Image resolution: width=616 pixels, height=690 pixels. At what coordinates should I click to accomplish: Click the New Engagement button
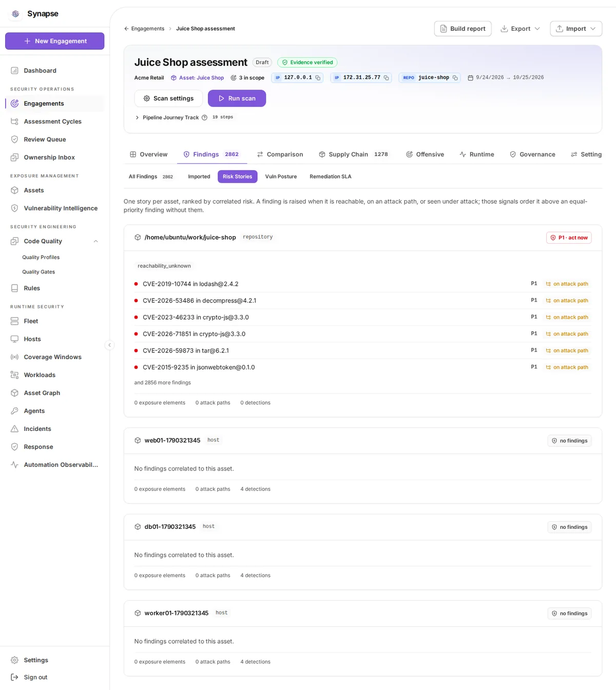click(x=55, y=41)
